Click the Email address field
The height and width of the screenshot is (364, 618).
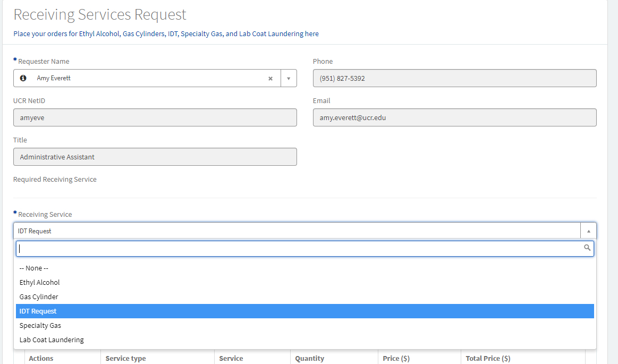point(454,117)
